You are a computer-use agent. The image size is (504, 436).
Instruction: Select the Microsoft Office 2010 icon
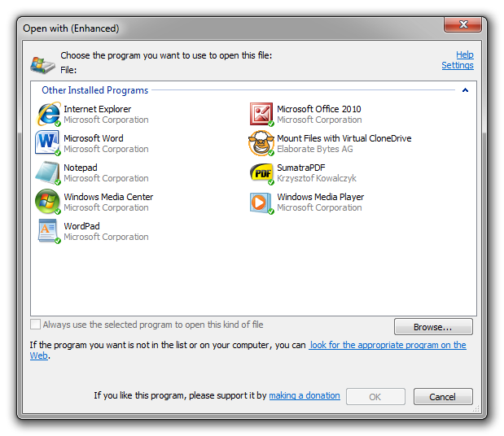pos(261,114)
